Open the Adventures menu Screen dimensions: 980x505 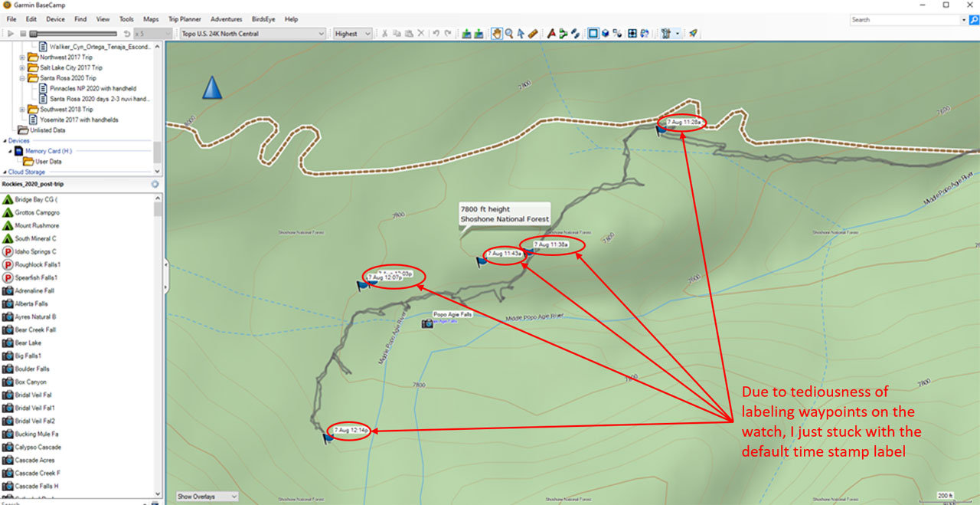(x=227, y=19)
